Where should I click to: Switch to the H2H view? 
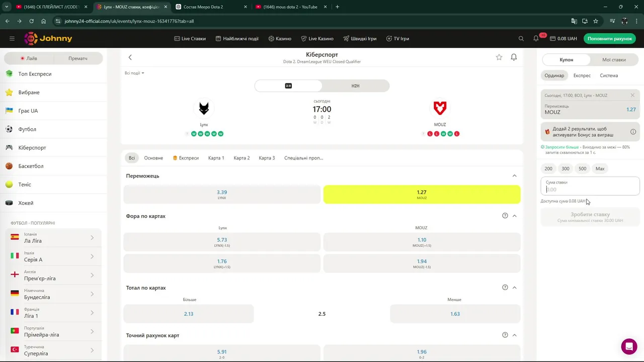point(355,86)
